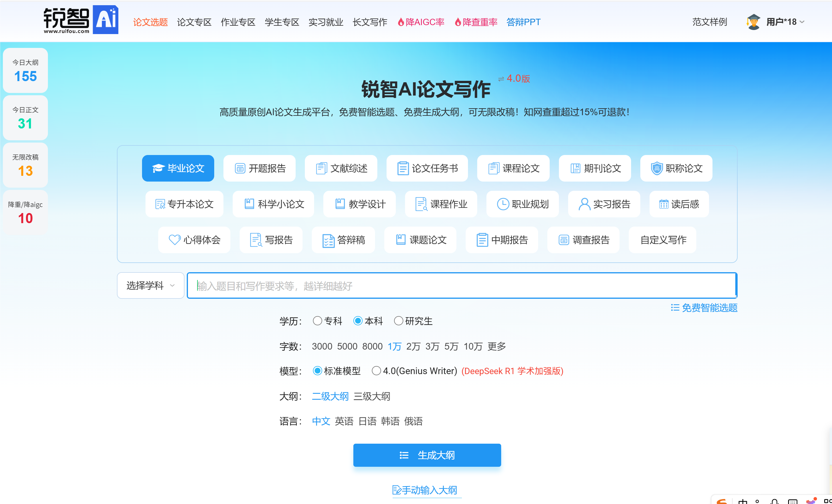
Task: Open the 实习就业 nav menu
Action: click(326, 22)
